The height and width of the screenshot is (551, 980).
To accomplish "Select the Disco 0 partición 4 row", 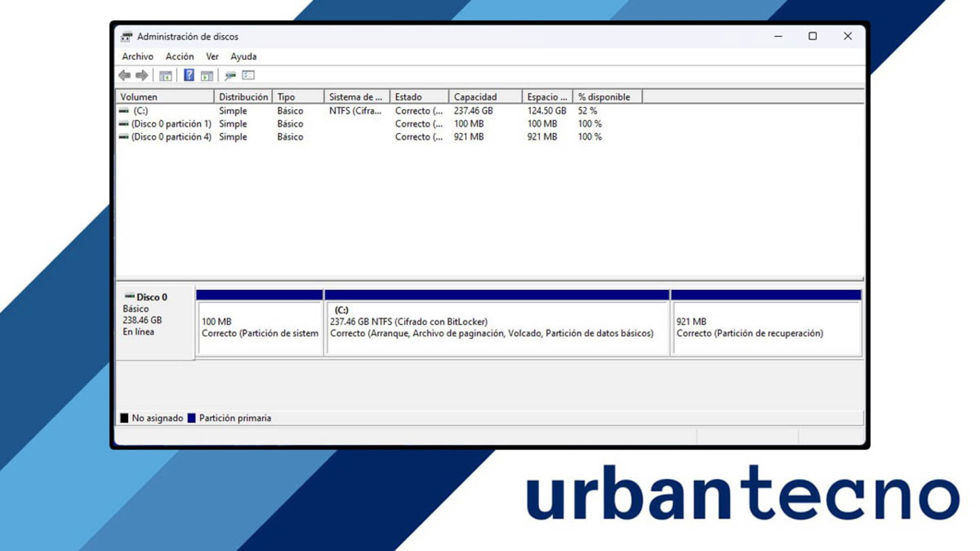I will [x=169, y=136].
